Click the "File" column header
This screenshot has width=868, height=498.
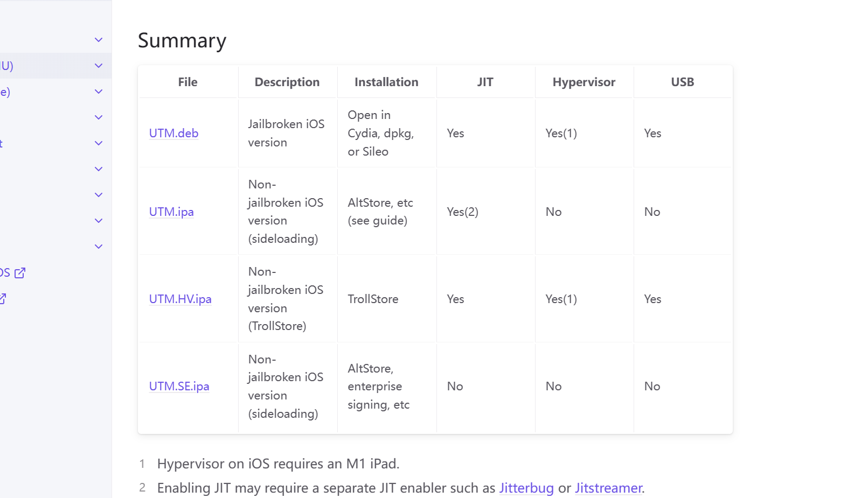click(188, 82)
